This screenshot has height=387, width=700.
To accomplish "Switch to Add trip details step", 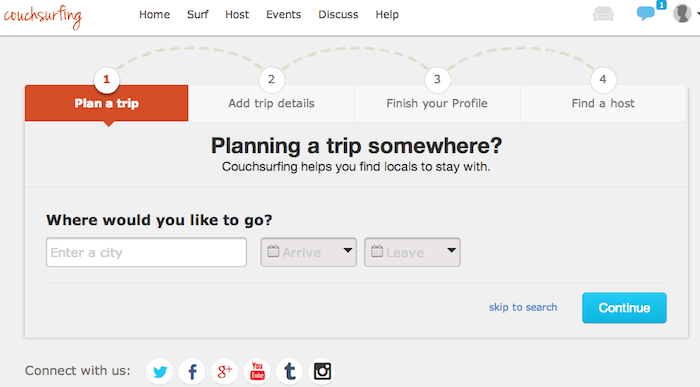I will pos(271,103).
